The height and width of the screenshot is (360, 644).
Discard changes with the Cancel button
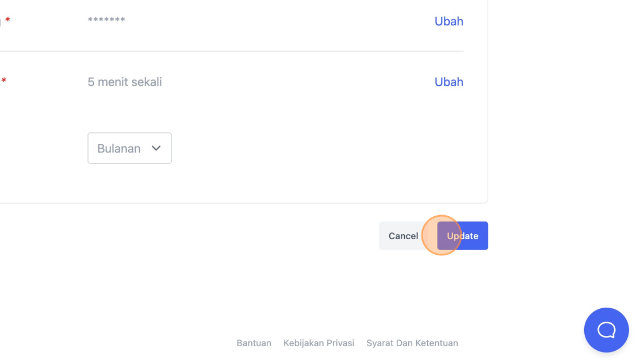coord(403,236)
